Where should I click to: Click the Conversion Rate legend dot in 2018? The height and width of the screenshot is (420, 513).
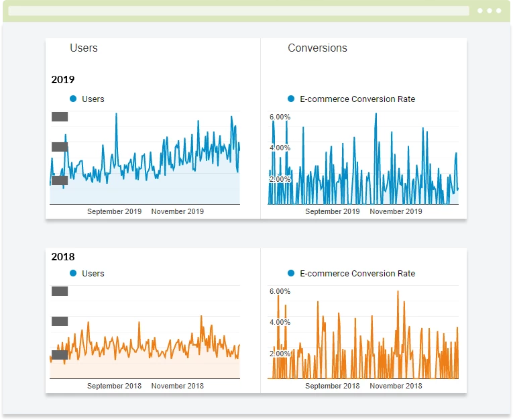[291, 273]
